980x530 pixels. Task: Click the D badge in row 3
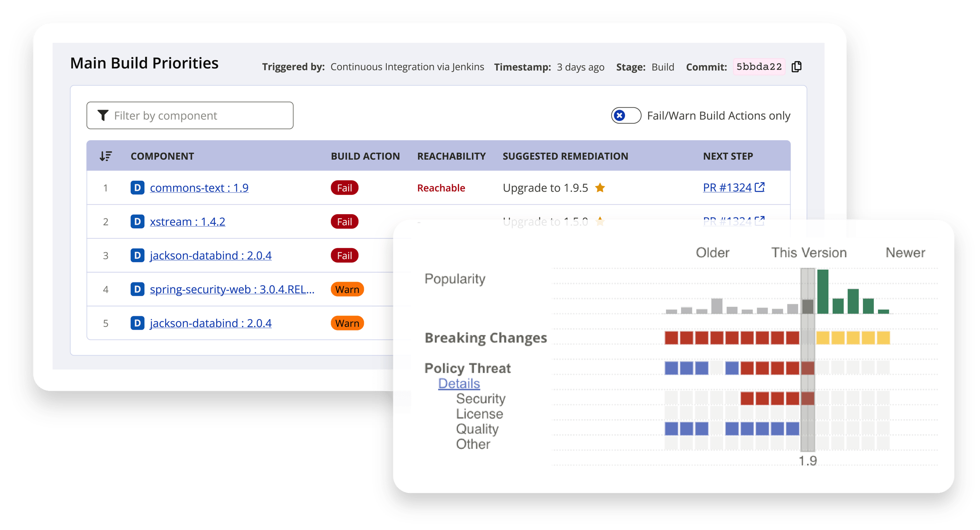pos(138,255)
